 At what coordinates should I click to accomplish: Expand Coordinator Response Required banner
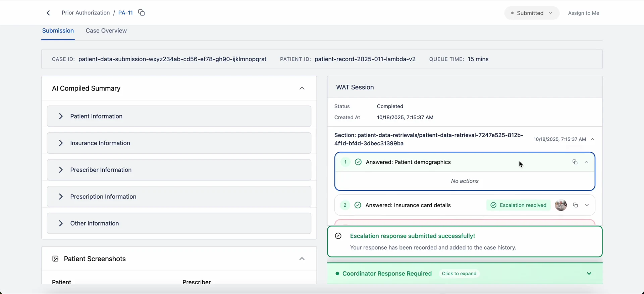click(465, 274)
